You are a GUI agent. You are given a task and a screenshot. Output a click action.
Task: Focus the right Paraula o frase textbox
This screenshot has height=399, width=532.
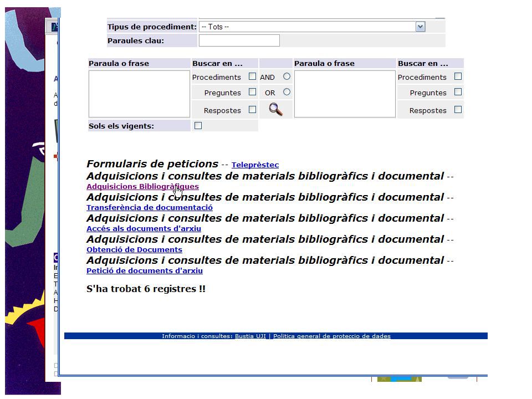(345, 94)
